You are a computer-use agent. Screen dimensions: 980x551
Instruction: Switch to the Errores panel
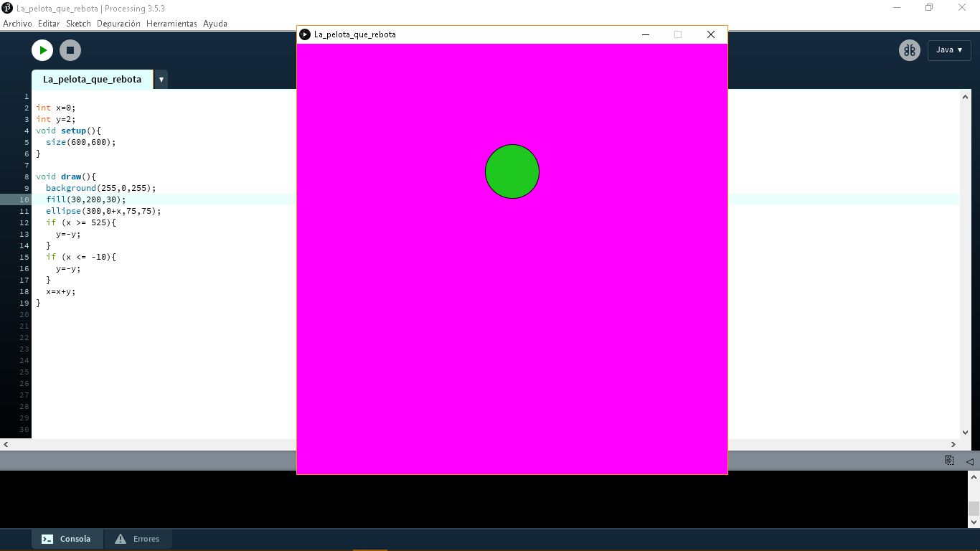pyautogui.click(x=138, y=539)
